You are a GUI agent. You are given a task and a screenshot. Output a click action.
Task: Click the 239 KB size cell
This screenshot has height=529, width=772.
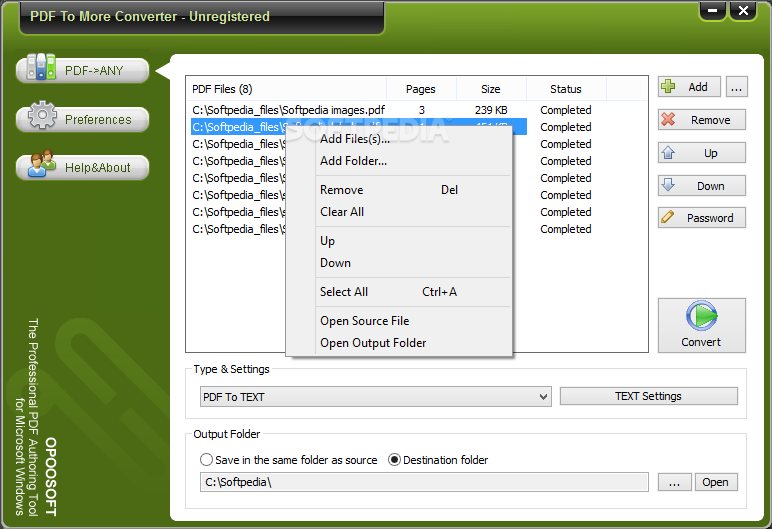pyautogui.click(x=491, y=110)
